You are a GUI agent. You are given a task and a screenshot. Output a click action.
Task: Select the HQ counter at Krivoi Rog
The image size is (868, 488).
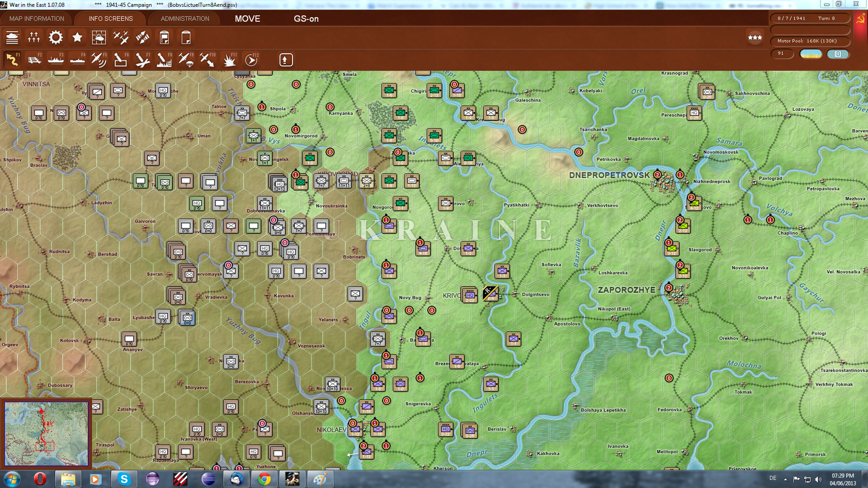[x=470, y=296]
